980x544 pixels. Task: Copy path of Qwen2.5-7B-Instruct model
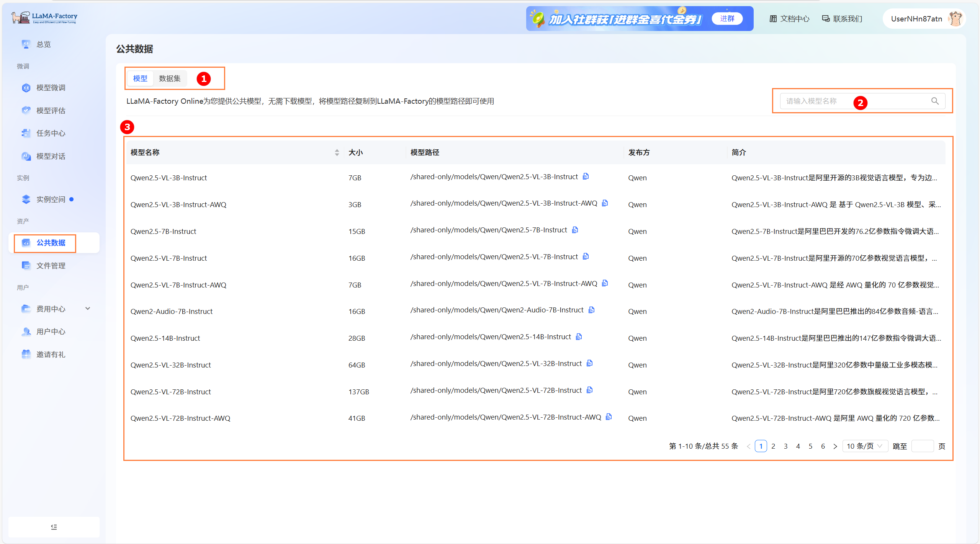pos(575,230)
